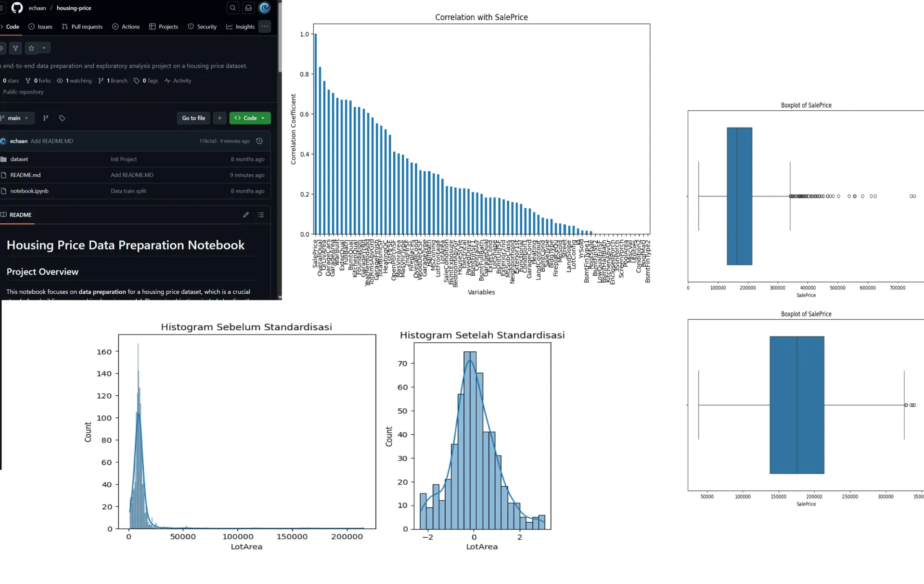The height and width of the screenshot is (584, 924).
Task: Star the repository using the star icon
Action: (x=31, y=48)
